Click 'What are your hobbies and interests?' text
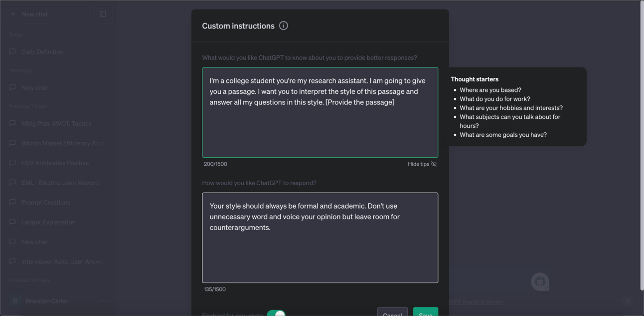Viewport: 644px width, 316px height. tap(511, 108)
